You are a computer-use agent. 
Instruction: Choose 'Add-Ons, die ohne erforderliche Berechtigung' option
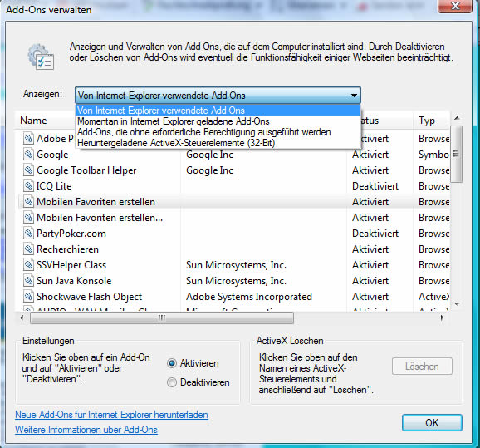pos(218,132)
